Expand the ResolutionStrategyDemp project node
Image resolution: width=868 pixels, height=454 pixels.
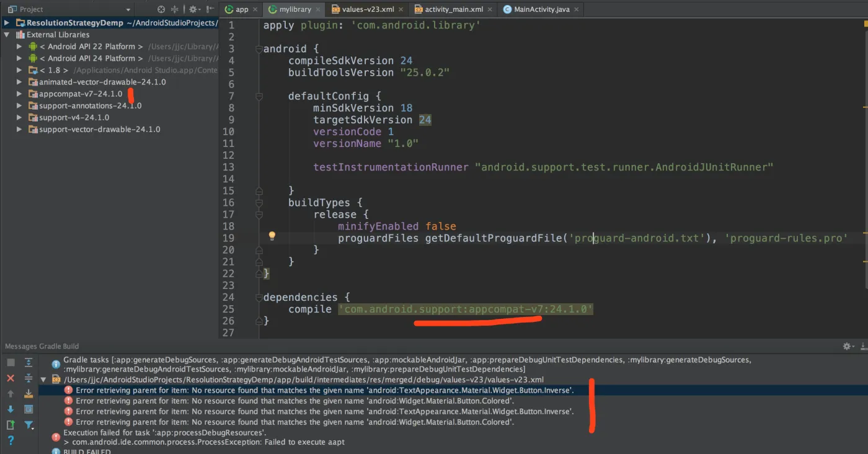tap(6, 23)
